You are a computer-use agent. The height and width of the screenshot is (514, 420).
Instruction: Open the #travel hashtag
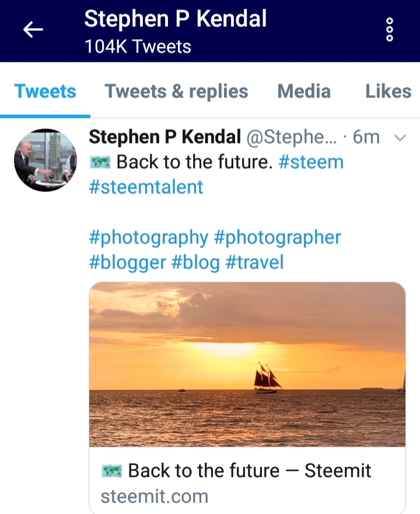(255, 262)
